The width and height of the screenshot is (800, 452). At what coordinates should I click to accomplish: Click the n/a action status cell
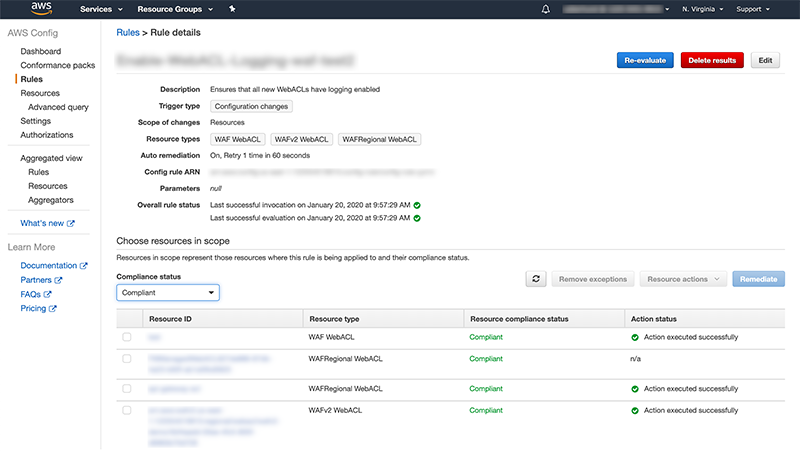click(635, 359)
